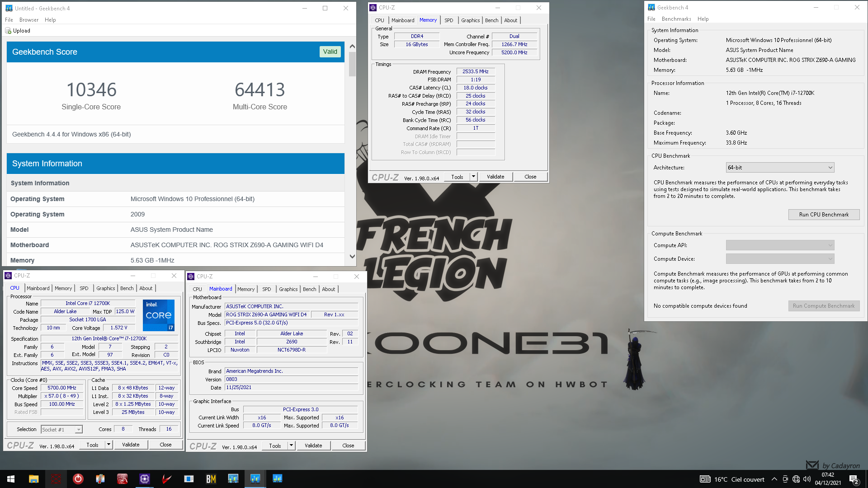Expand Tools arrow in CPU-Z processor window
This screenshot has height=488, width=868.
coord(108,445)
